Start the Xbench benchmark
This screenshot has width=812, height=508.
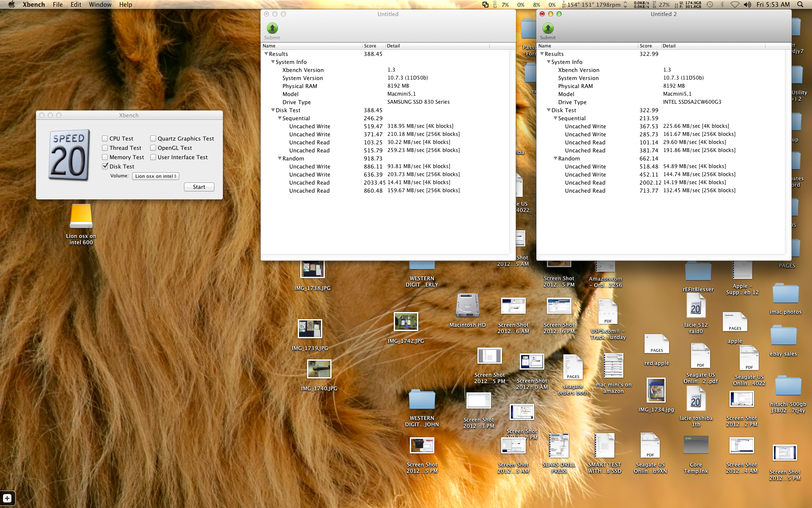[x=199, y=187]
